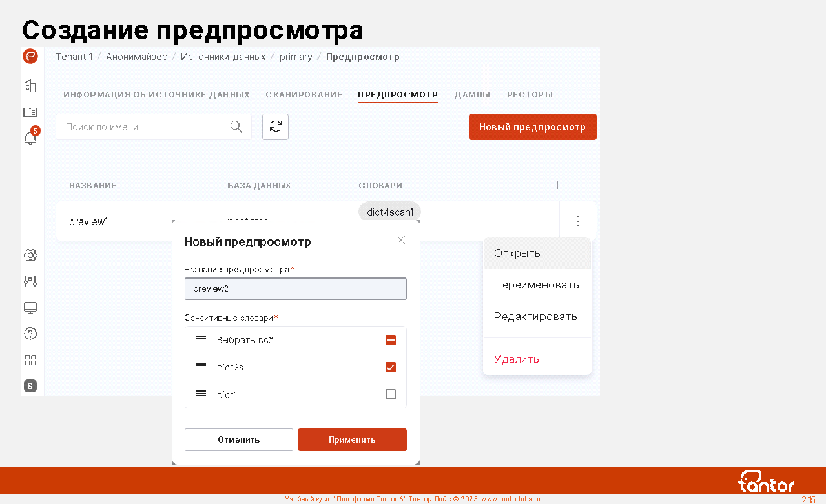Screen dimensions: 826x504
Task: Click the preview name input field
Action: coord(295,289)
